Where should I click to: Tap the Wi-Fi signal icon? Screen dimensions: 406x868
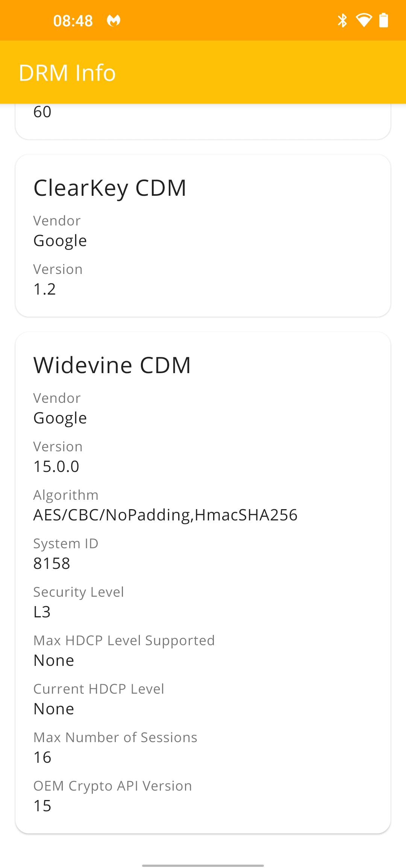click(x=364, y=20)
